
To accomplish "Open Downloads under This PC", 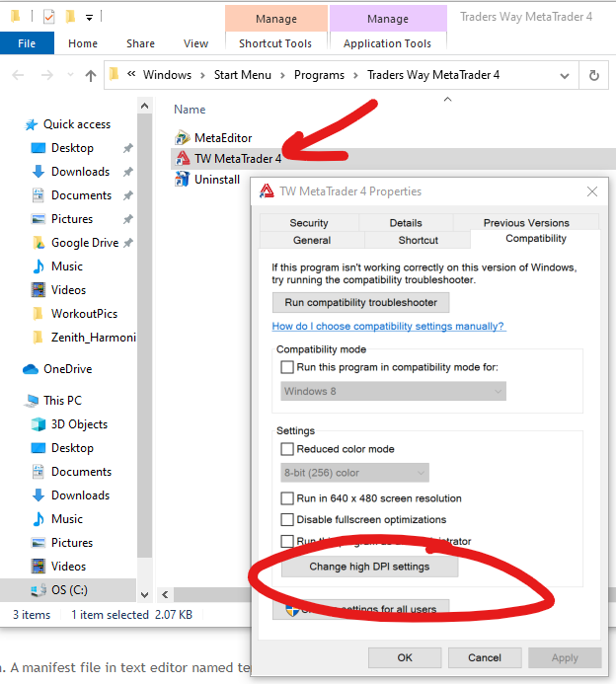I will tap(71, 495).
